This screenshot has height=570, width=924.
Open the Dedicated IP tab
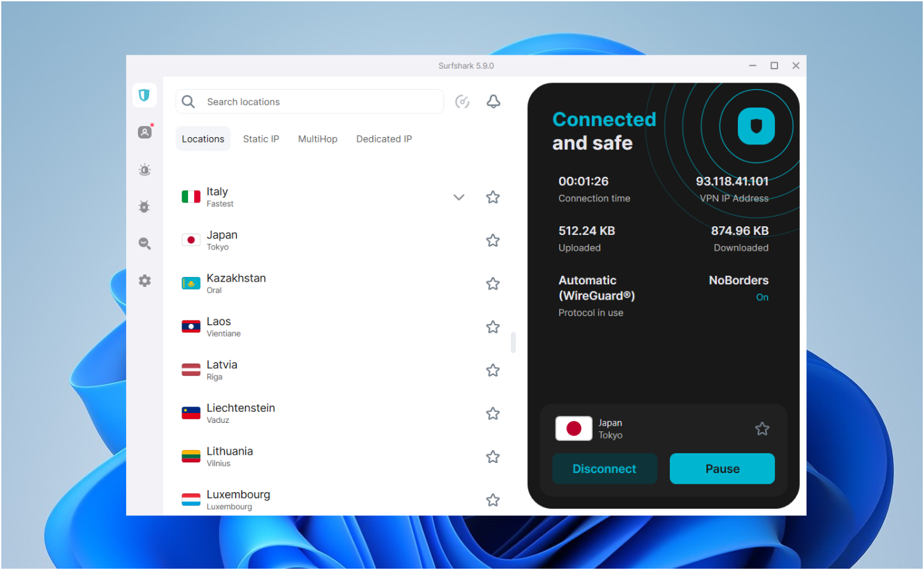pyautogui.click(x=384, y=139)
